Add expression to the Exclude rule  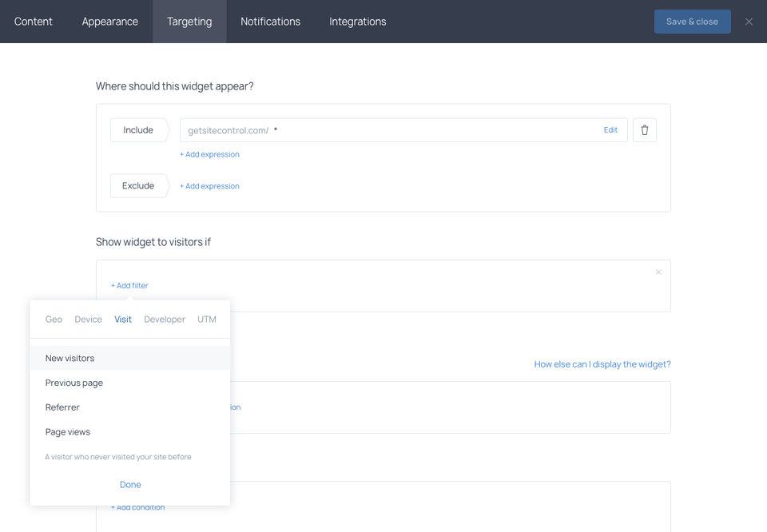pos(209,186)
